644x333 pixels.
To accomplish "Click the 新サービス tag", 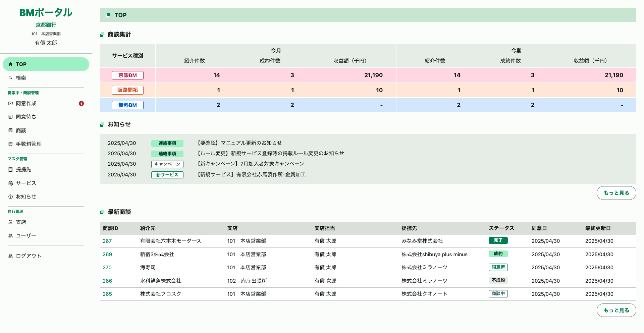I will 167,175.
